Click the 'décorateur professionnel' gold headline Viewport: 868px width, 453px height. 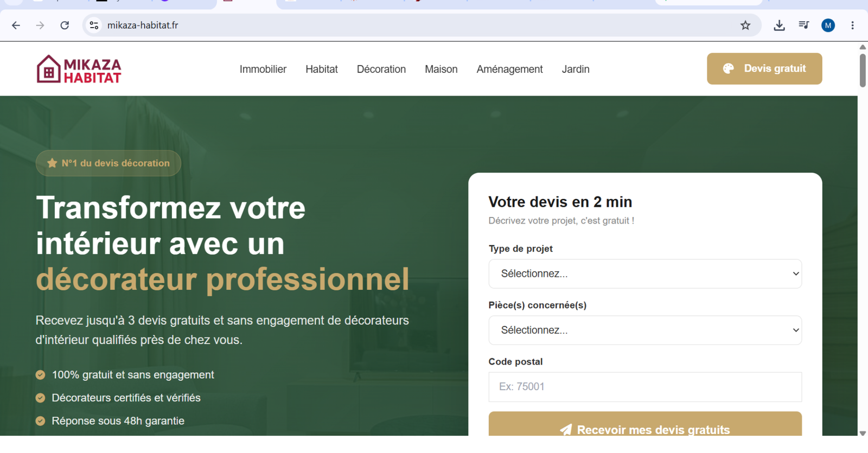pyautogui.click(x=222, y=279)
